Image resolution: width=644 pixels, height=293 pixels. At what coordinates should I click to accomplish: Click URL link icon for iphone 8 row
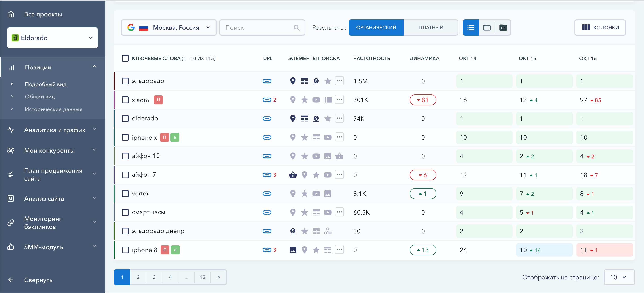[267, 250]
